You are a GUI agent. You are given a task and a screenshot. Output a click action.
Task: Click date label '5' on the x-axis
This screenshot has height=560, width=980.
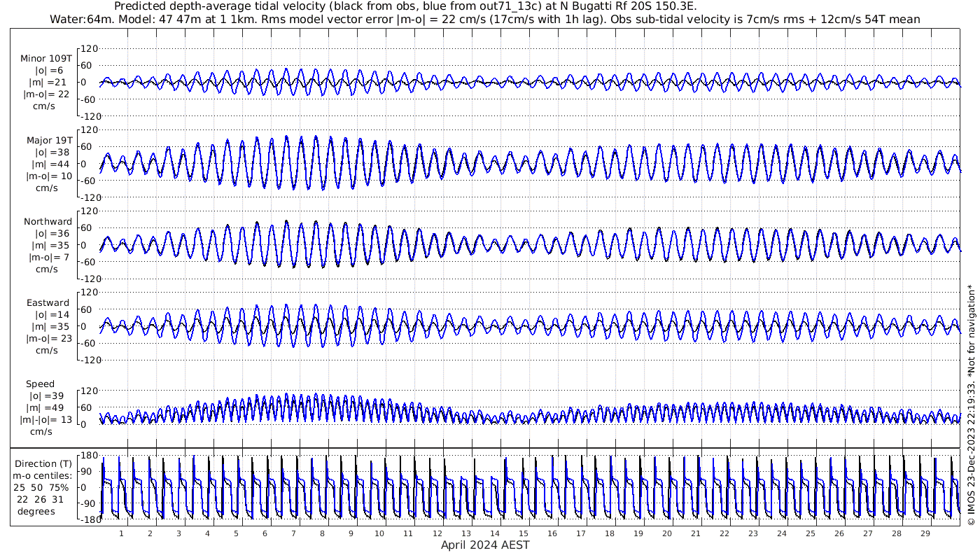pyautogui.click(x=237, y=534)
